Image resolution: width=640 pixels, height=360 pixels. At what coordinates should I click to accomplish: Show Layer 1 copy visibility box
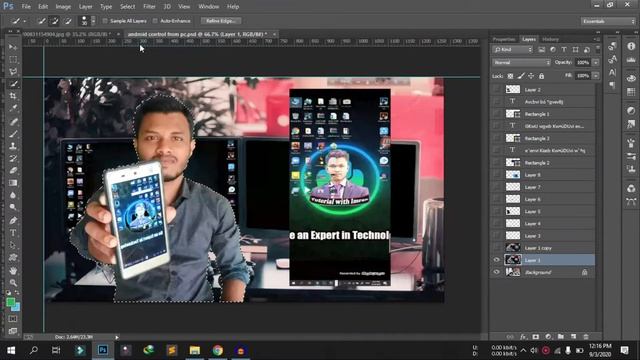point(497,248)
